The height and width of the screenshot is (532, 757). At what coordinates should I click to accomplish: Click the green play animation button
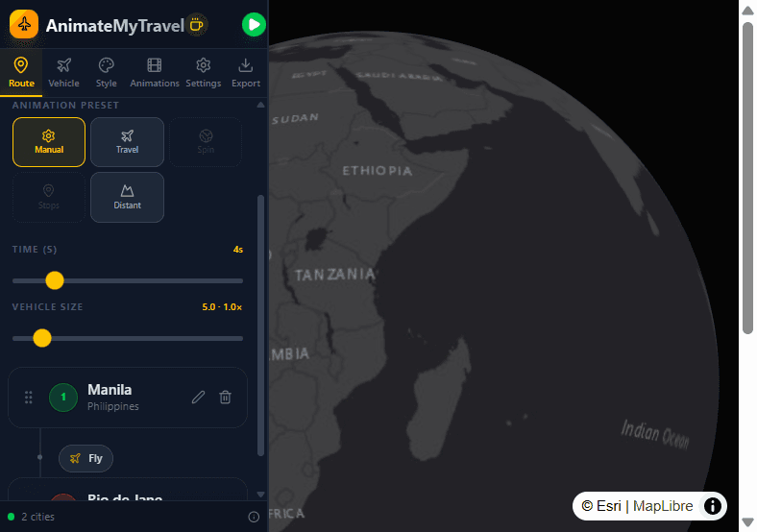254,25
